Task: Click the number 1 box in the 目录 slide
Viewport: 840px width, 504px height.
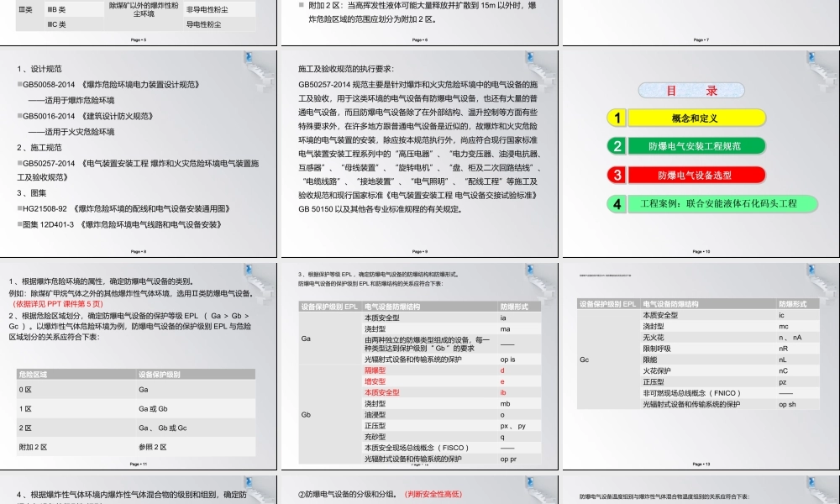Action: pos(617,118)
